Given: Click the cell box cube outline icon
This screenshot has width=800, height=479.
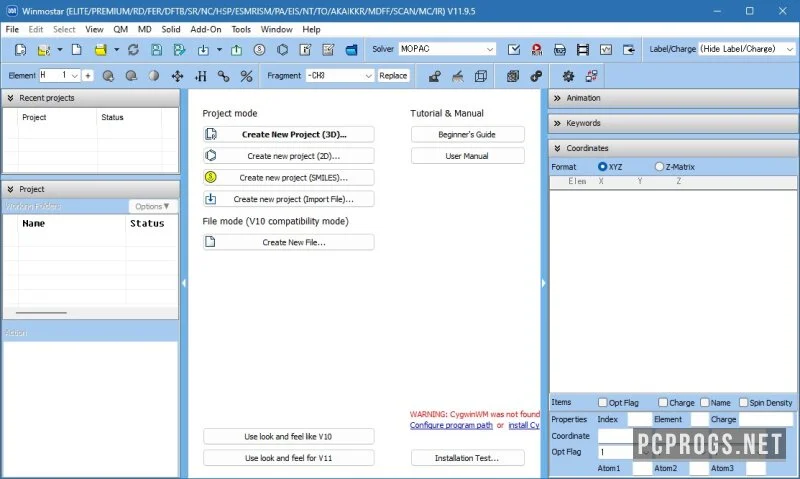Looking at the screenshot, I should 481,76.
